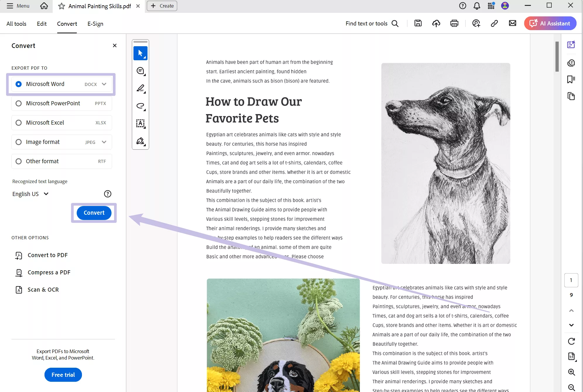This screenshot has width=583, height=392.
Task: Open the recognized text language dropdown
Action: click(30, 194)
